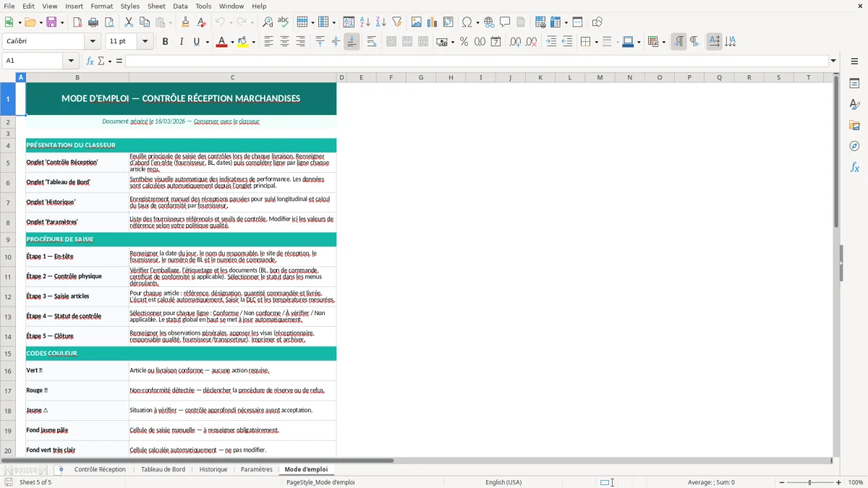Viewport: 868px width, 488px height.
Task: Switch to Tableau de Bord sheet tab
Action: tap(163, 469)
